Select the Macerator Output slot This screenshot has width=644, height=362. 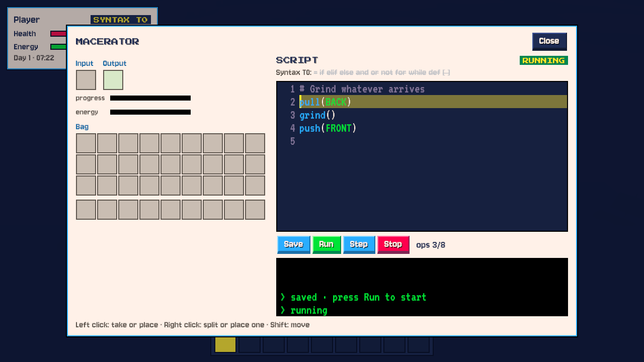click(113, 80)
